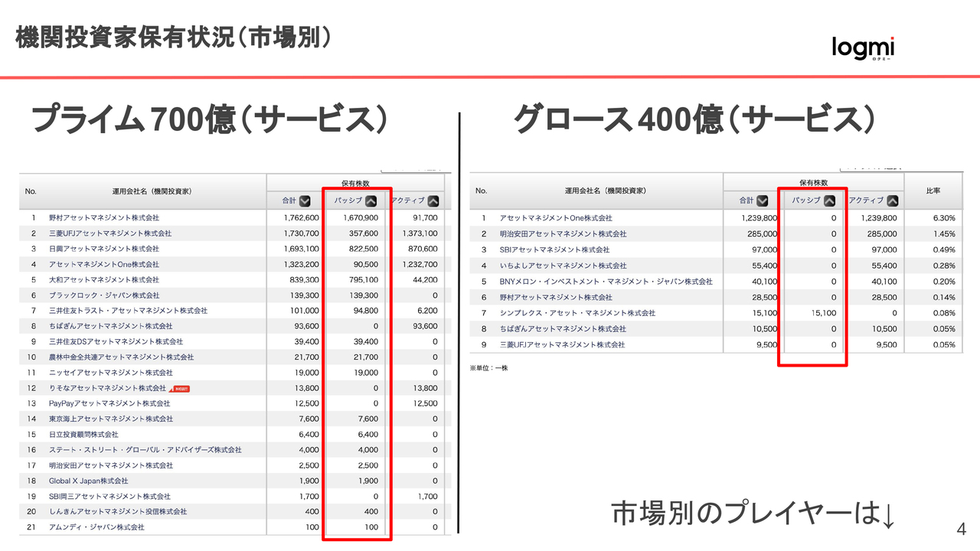
Task: Open アセットマネジメントOne株式会社 in Growth table row 1
Action: [556, 218]
